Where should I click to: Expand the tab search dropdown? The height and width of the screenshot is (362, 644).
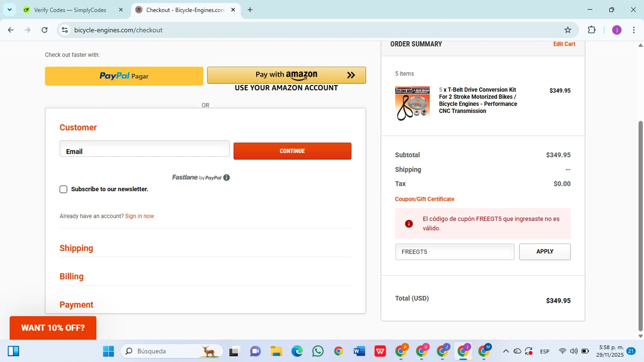9,10
